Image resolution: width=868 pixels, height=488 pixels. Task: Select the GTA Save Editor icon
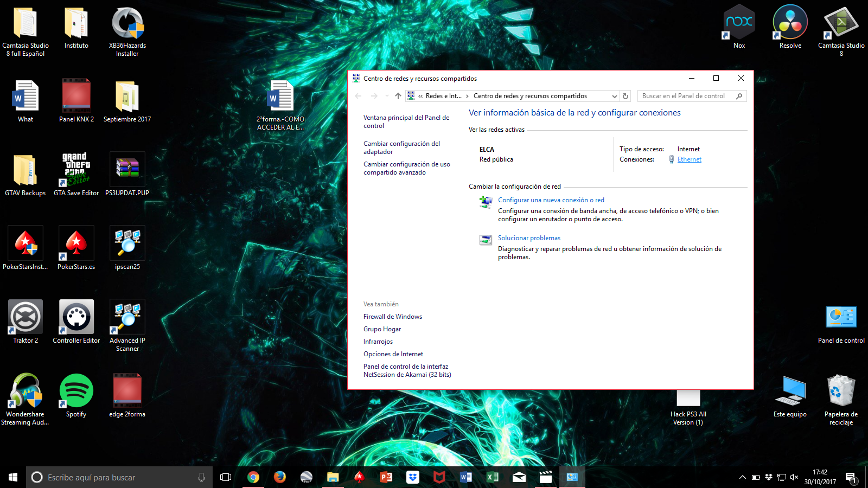(x=76, y=175)
